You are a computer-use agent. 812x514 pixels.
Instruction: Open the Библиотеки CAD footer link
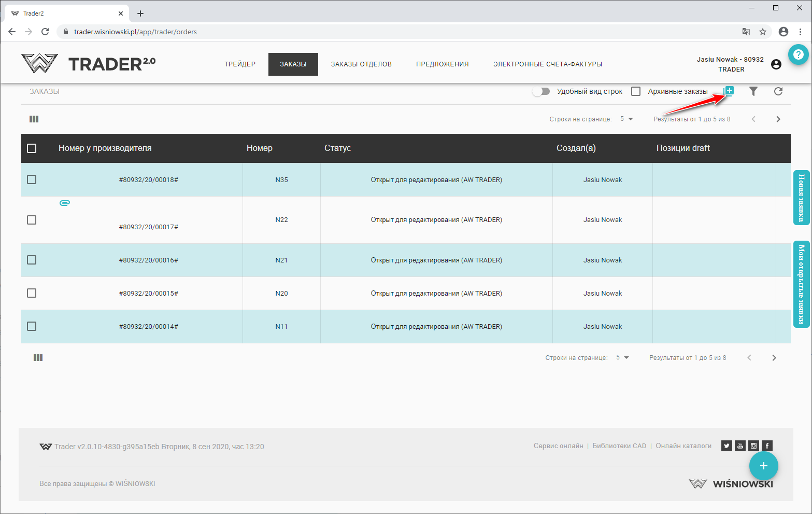619,446
